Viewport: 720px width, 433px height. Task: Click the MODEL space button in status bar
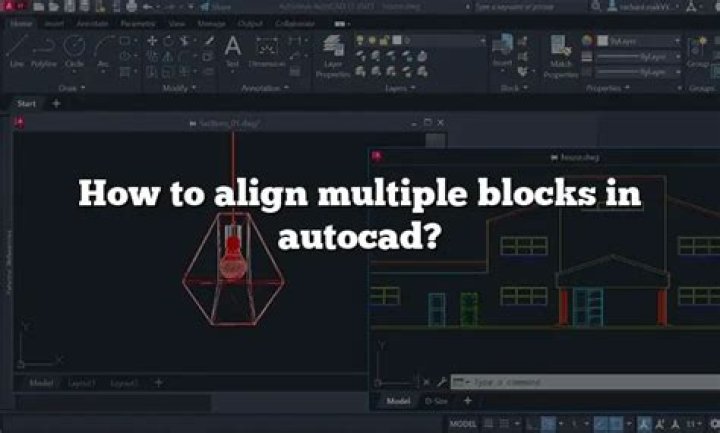point(463,423)
